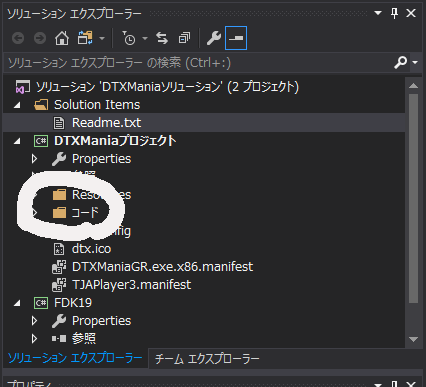Viewport: 426px width, 387px height.
Task: Click the Sync with Active Document icon
Action: tap(162, 38)
